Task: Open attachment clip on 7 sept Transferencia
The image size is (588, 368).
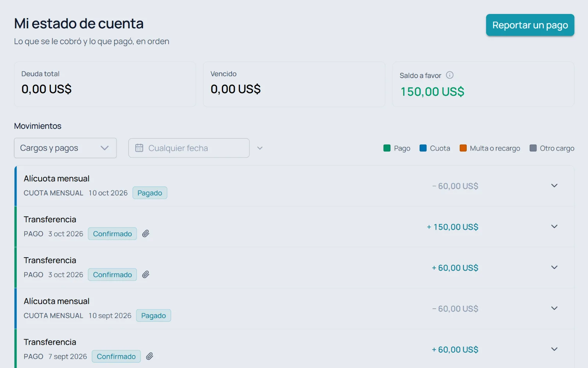Action: [x=150, y=356]
